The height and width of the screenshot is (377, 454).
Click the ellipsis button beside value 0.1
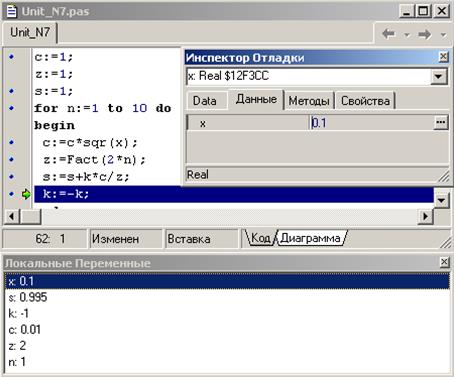441,123
